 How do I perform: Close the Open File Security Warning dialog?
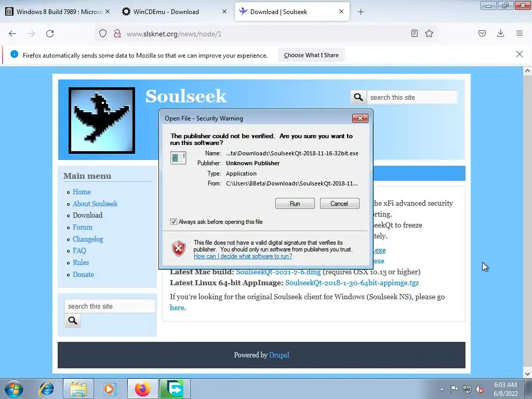(360, 118)
